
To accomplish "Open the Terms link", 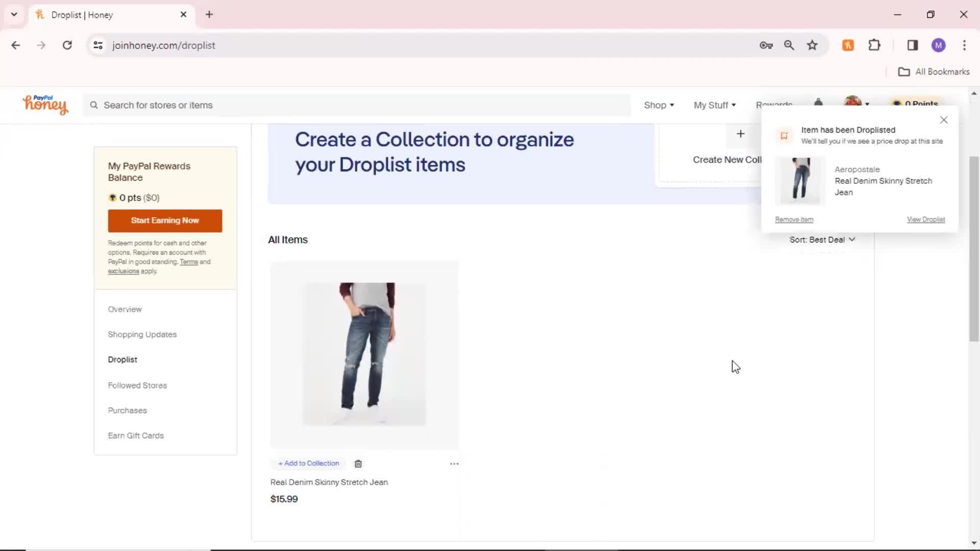I will coord(189,262).
